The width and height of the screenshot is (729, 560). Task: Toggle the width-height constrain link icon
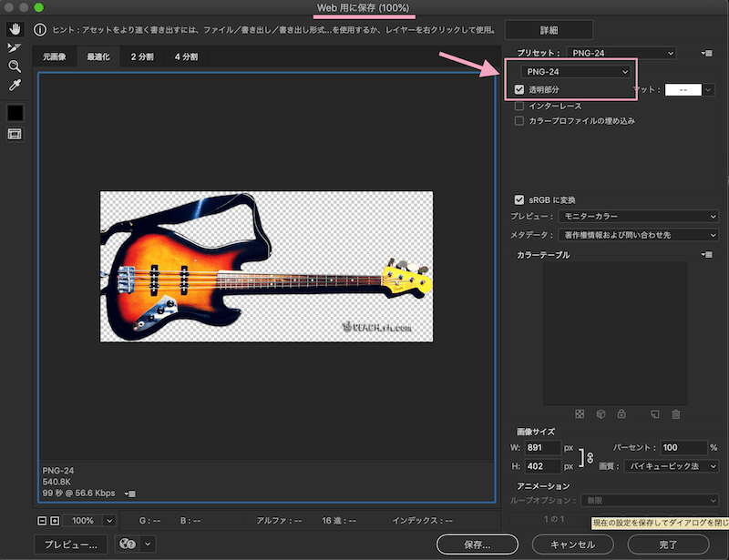tap(589, 456)
